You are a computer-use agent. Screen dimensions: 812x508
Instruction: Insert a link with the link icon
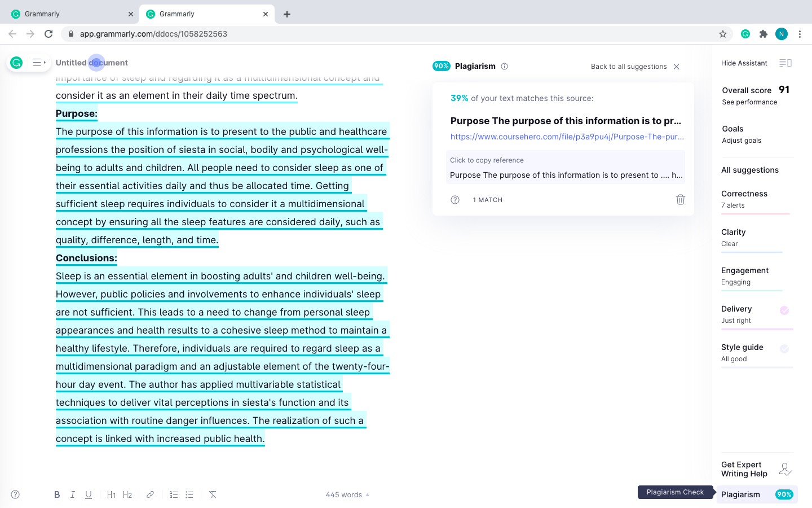click(x=150, y=494)
